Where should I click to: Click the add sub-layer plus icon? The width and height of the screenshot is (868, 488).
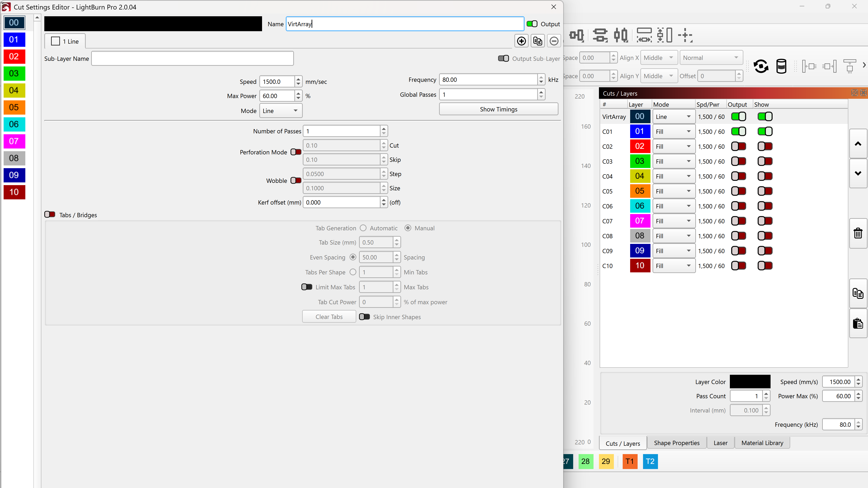(x=521, y=41)
